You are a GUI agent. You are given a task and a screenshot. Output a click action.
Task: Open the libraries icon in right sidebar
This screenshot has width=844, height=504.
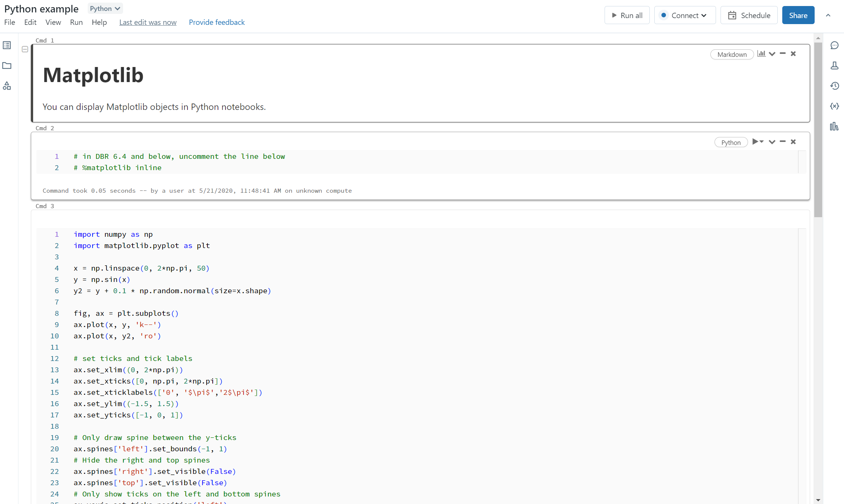(x=834, y=126)
